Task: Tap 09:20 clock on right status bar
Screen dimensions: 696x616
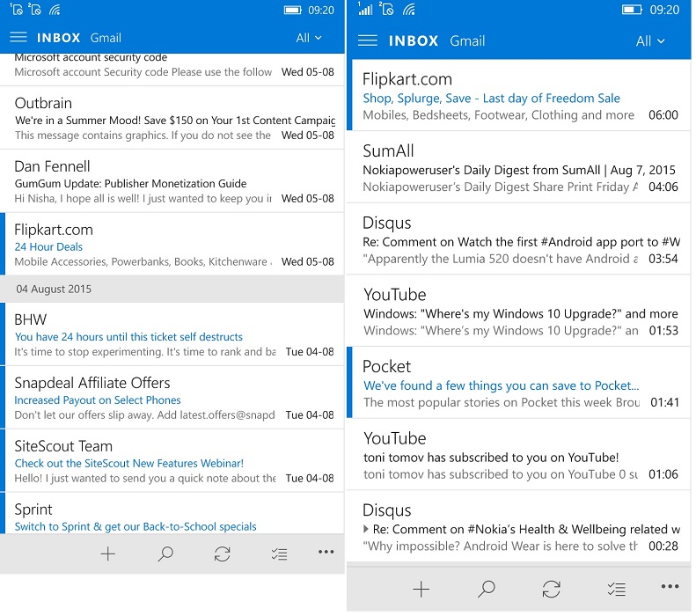Action: 664,10
